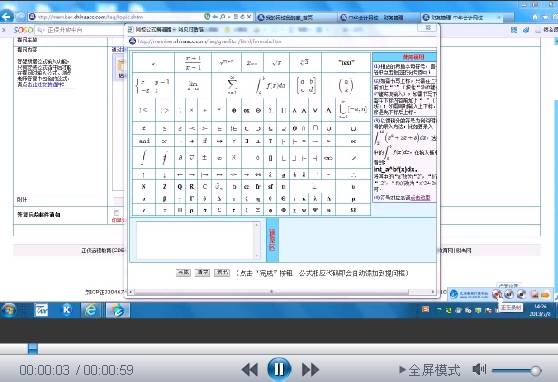558x382 pixels.
Task: Insert the limit (lim) template
Action: coord(193,85)
